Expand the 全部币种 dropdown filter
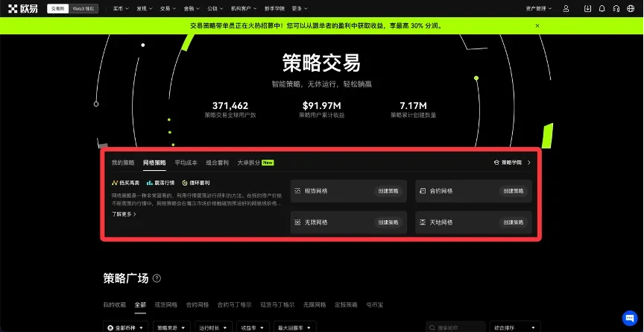Image resolution: width=644 pixels, height=332 pixels. tap(124, 328)
